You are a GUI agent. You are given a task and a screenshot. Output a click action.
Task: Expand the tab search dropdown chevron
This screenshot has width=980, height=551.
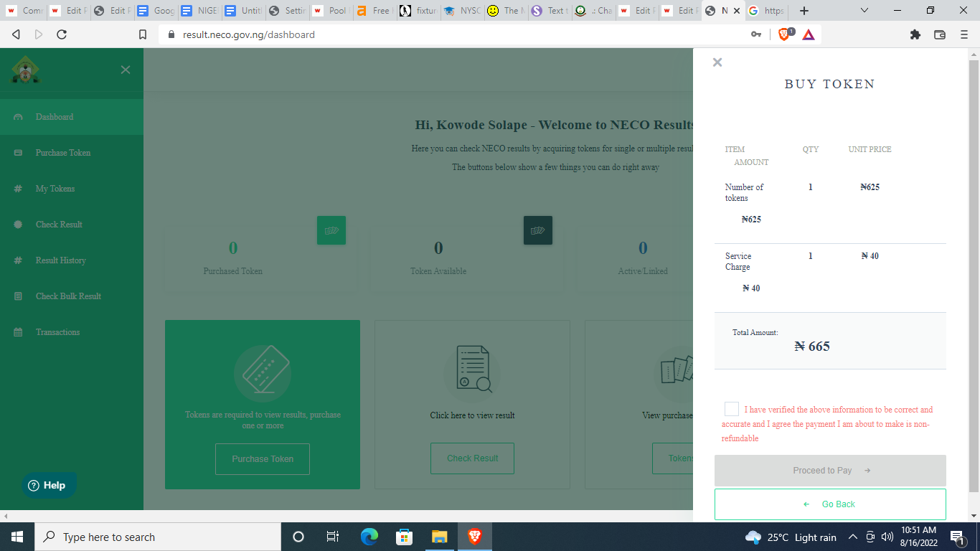864,11
